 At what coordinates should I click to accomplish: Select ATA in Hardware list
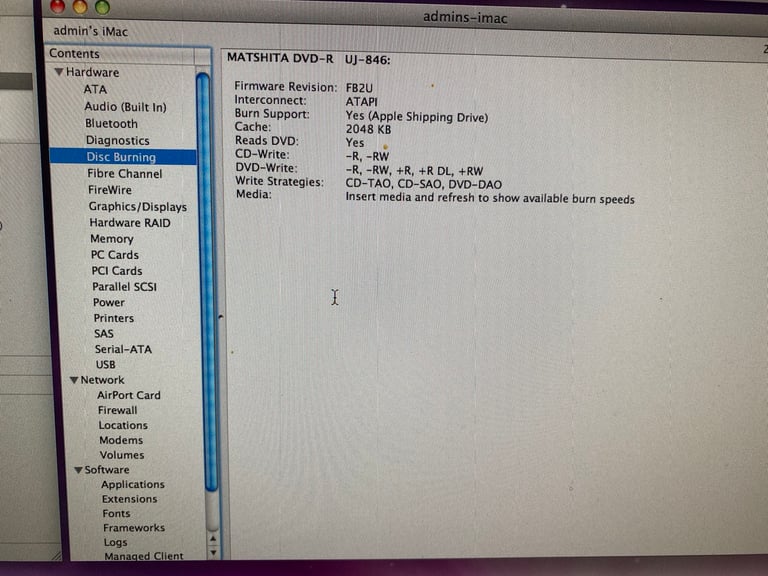[x=95, y=90]
